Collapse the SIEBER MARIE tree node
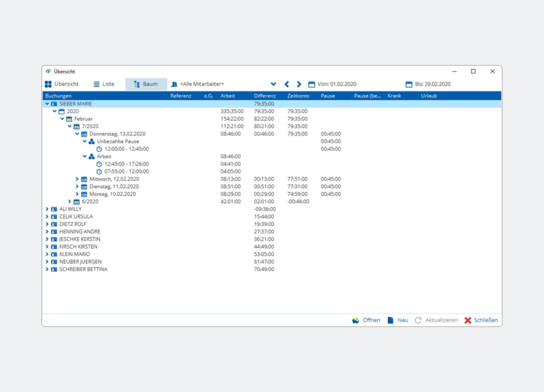The height and width of the screenshot is (392, 544). [x=47, y=104]
